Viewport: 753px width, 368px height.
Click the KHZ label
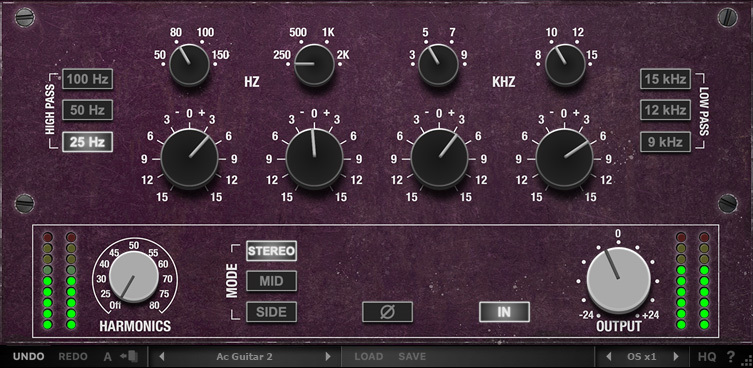tap(504, 82)
